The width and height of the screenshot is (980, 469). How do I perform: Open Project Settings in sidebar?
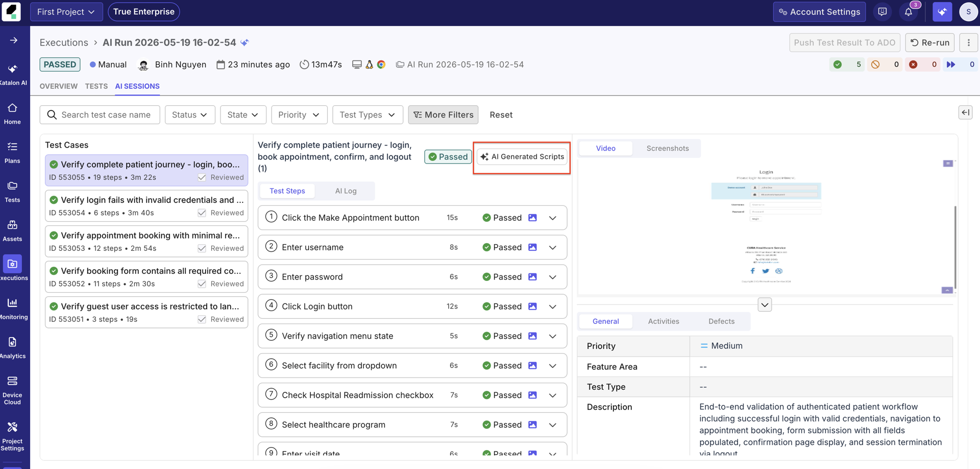point(12,436)
